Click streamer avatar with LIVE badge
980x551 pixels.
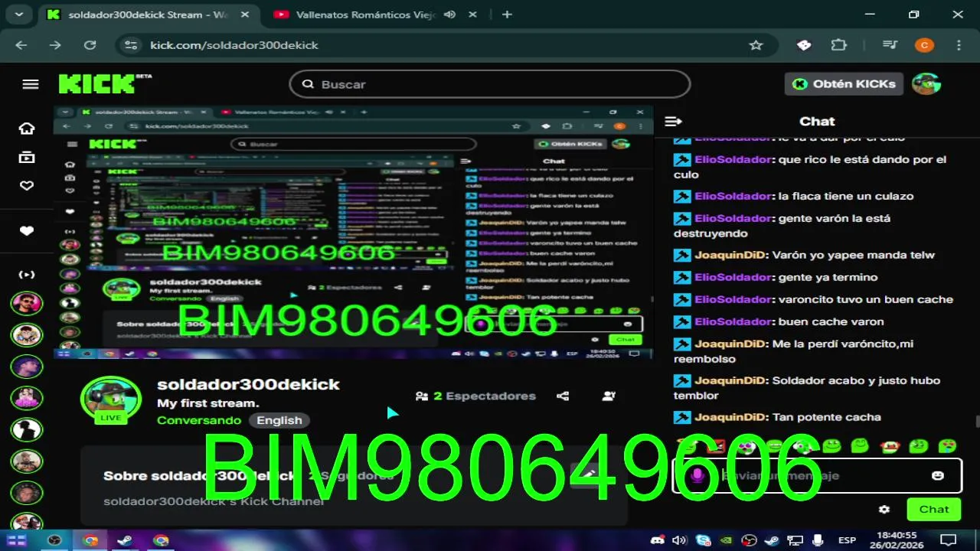111,399
